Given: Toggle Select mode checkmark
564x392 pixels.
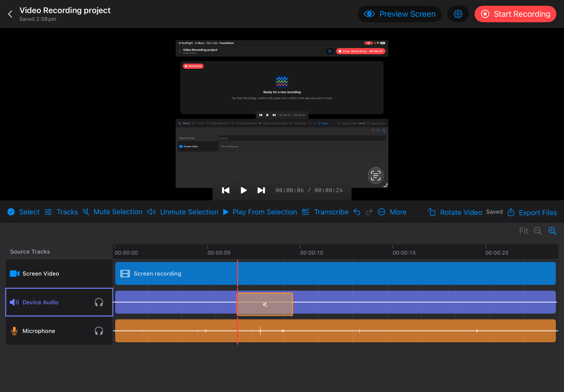Looking at the screenshot, I should [11, 212].
